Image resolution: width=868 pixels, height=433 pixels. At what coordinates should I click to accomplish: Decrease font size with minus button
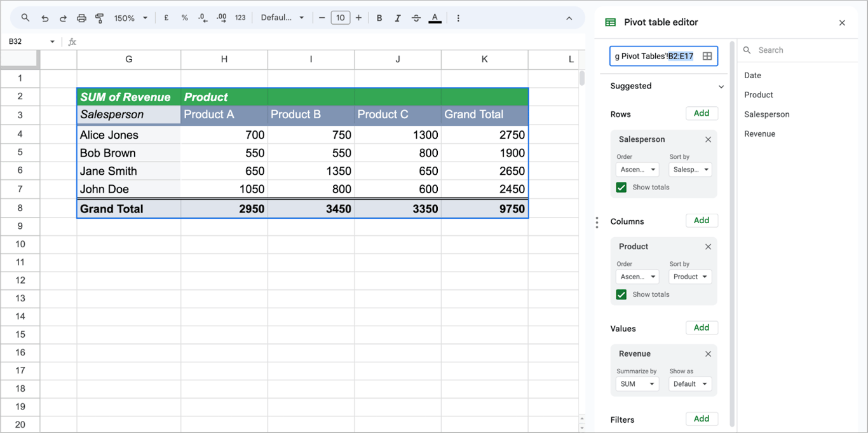tap(322, 18)
